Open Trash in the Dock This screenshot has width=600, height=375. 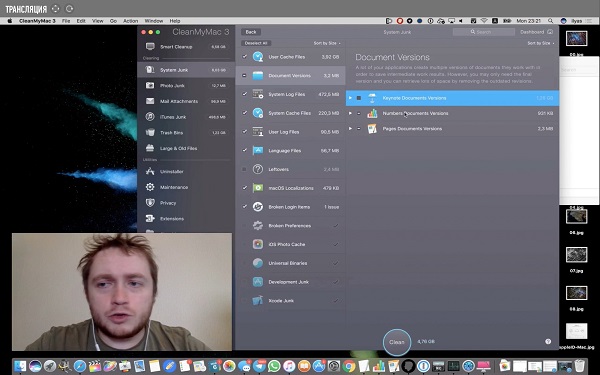click(580, 366)
